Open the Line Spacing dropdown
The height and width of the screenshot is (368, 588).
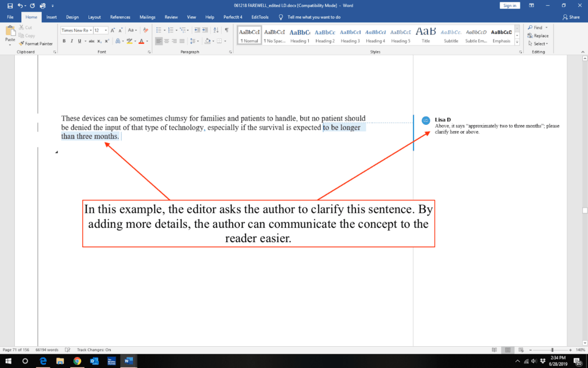[194, 41]
